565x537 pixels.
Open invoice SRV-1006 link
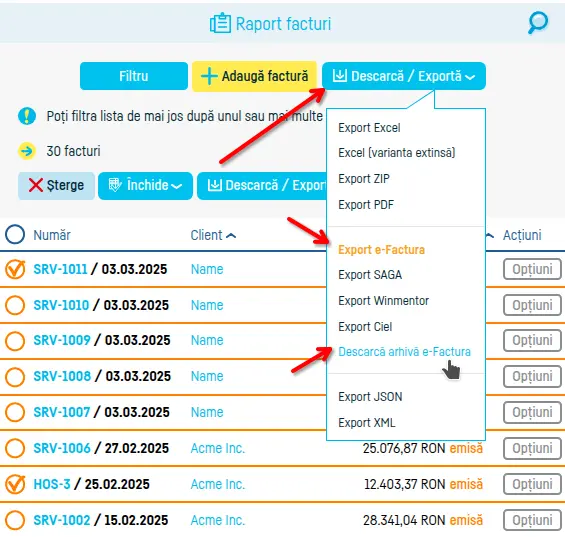click(62, 448)
